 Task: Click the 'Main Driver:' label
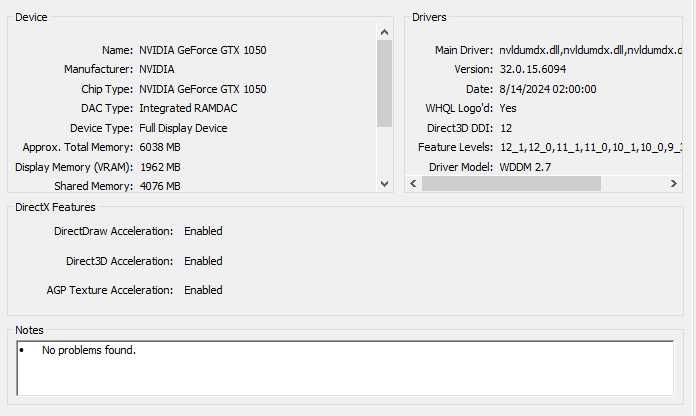coord(464,50)
